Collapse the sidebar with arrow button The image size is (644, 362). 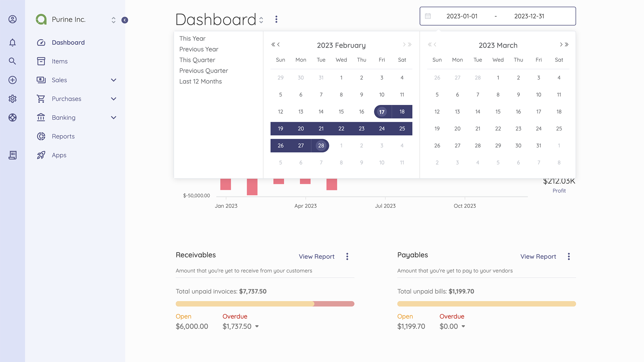[x=125, y=20]
